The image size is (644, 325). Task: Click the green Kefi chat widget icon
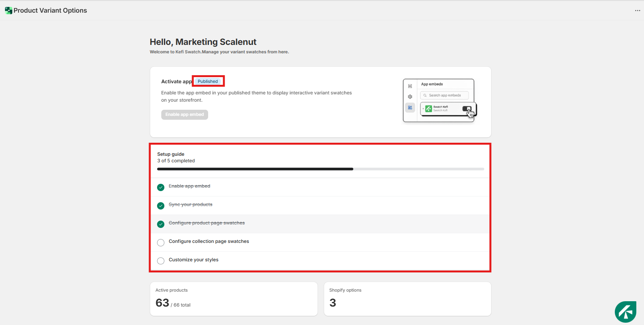click(625, 312)
